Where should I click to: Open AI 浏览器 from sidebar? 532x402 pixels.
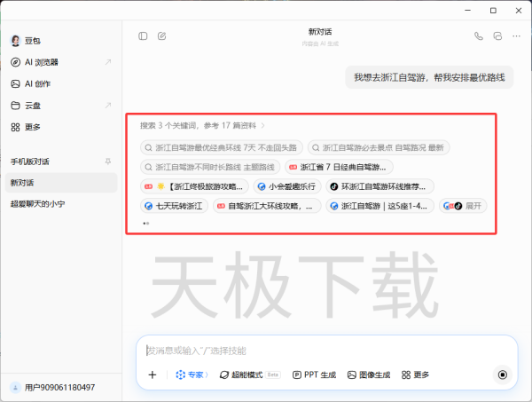(x=41, y=62)
